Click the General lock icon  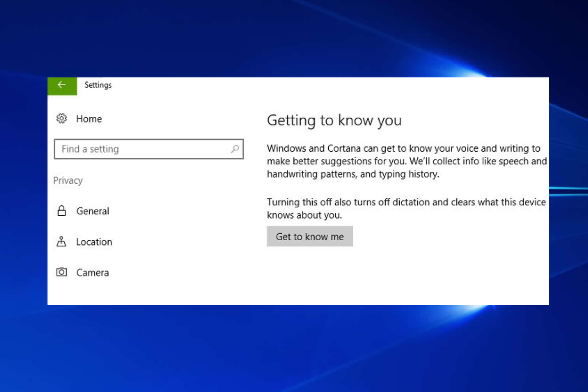[62, 211]
